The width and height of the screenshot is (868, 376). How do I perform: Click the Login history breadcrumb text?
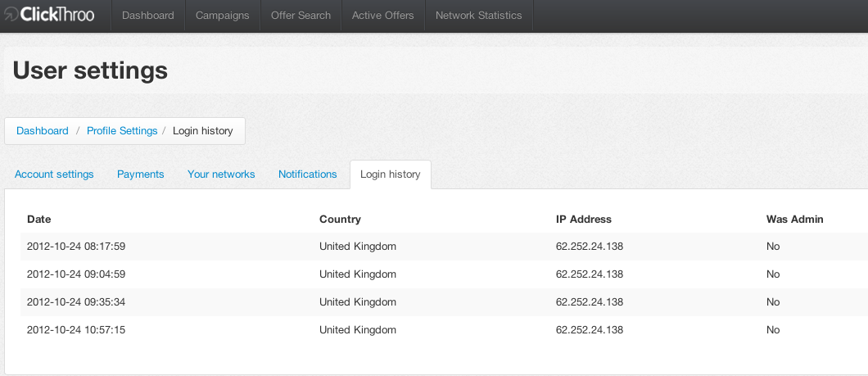(x=202, y=131)
